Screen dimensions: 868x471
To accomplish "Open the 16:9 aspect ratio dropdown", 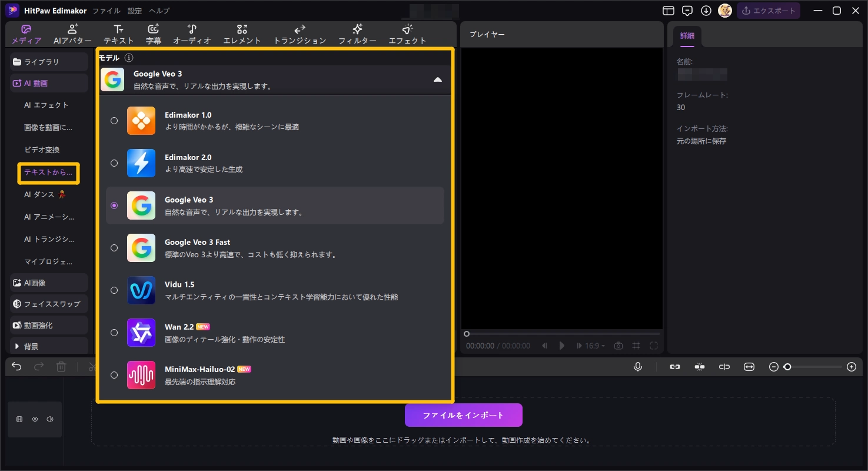I will click(592, 346).
